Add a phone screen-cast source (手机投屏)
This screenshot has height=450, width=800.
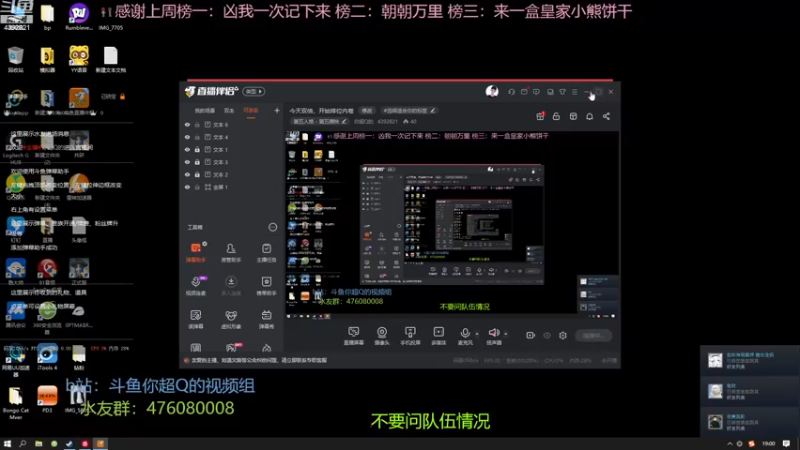(x=410, y=336)
